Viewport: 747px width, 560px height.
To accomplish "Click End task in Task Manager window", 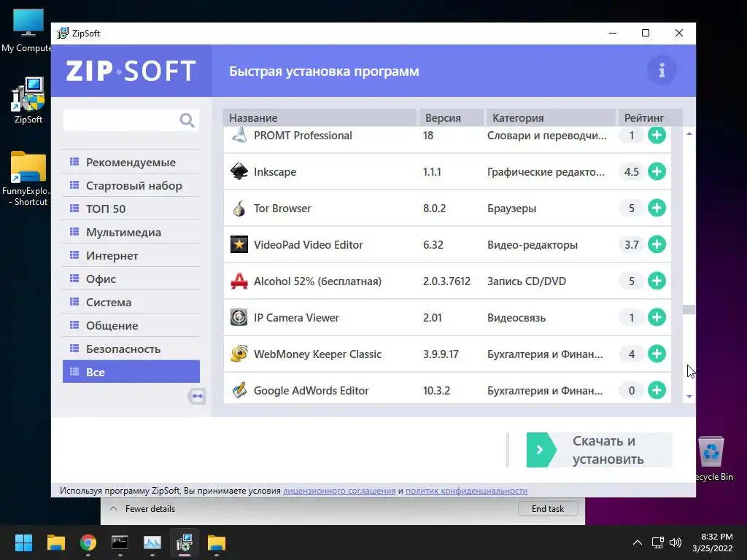I will (548, 508).
